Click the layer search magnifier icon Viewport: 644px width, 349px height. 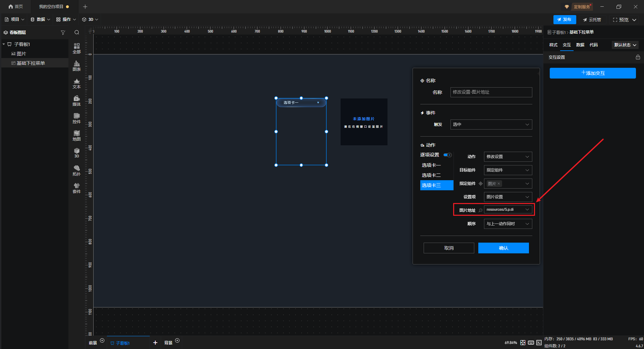click(x=77, y=33)
